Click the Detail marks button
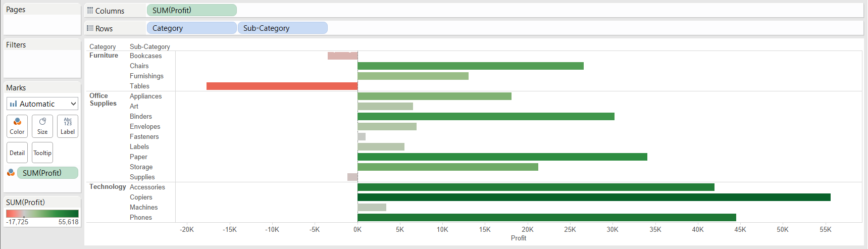 17,153
